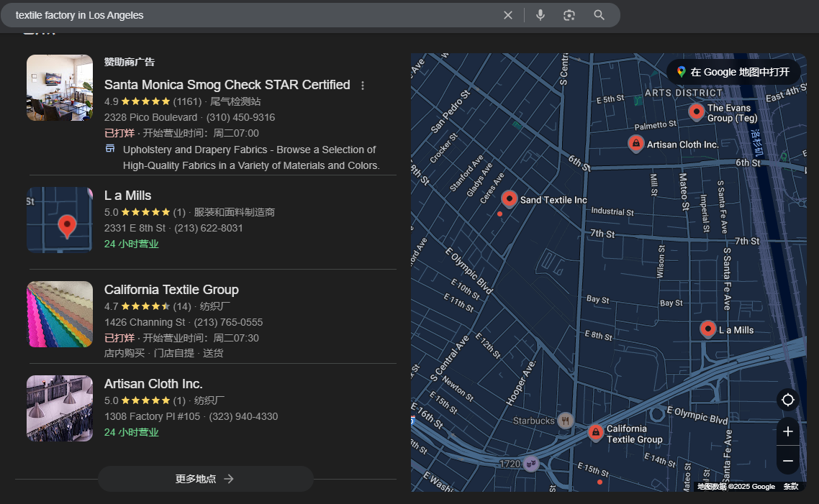The image size is (819, 504).
Task: Open Artisan Cloth Inc. listing title
Action: click(153, 384)
